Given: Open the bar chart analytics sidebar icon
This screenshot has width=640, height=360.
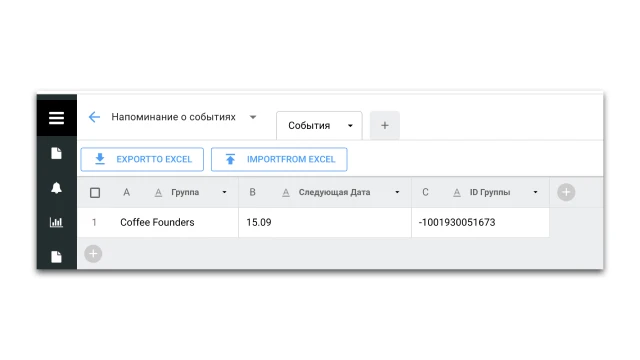Looking at the screenshot, I should 56,222.
